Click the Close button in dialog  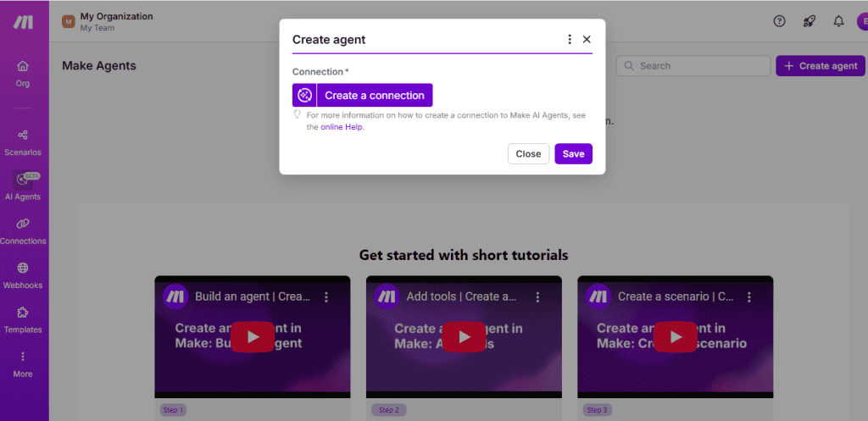tap(528, 153)
